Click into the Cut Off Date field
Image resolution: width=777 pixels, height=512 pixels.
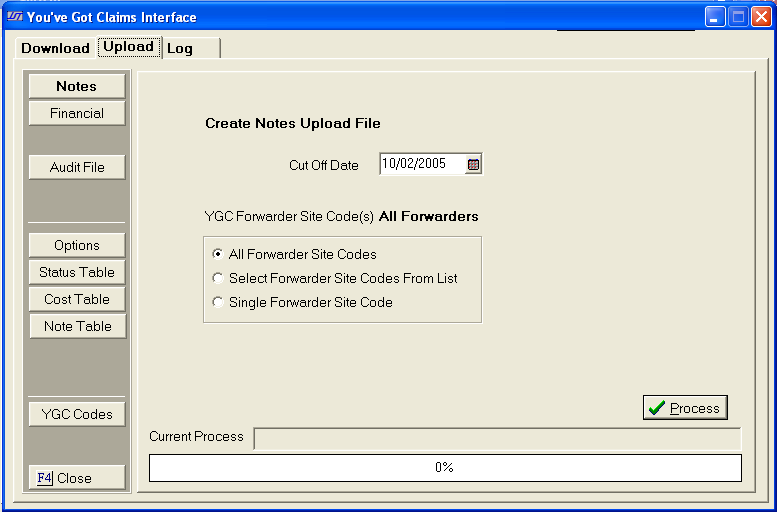pyautogui.click(x=421, y=165)
